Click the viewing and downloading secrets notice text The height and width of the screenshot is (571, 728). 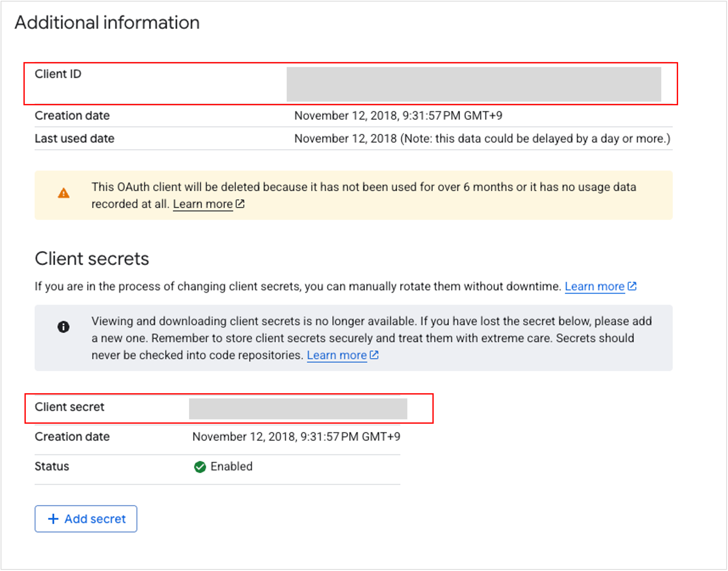click(371, 338)
